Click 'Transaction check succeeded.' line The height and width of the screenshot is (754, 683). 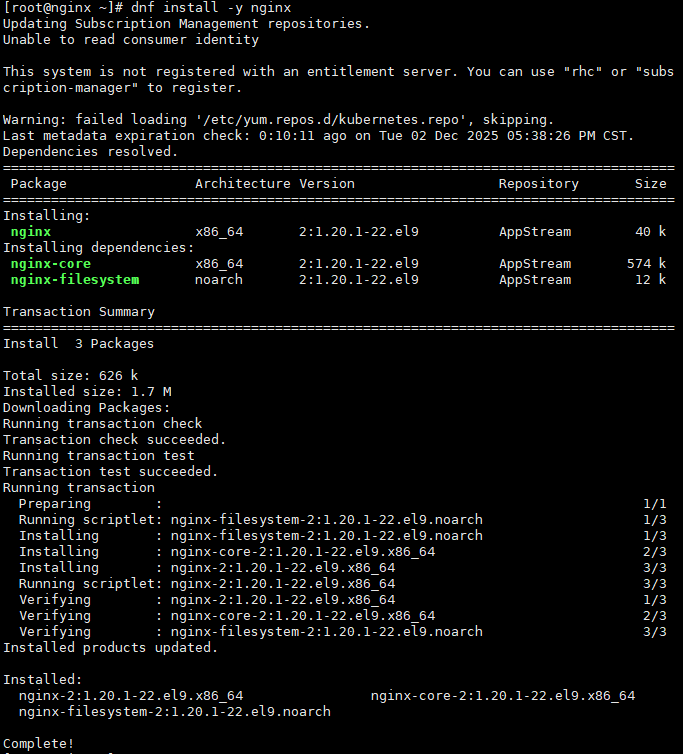pyautogui.click(x=114, y=440)
